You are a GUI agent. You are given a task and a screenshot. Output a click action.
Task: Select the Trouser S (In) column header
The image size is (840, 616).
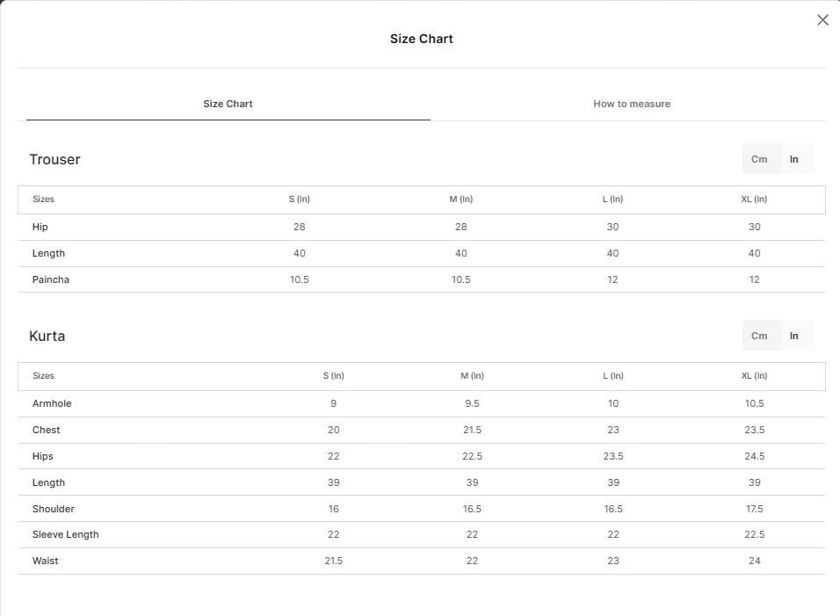pos(300,199)
